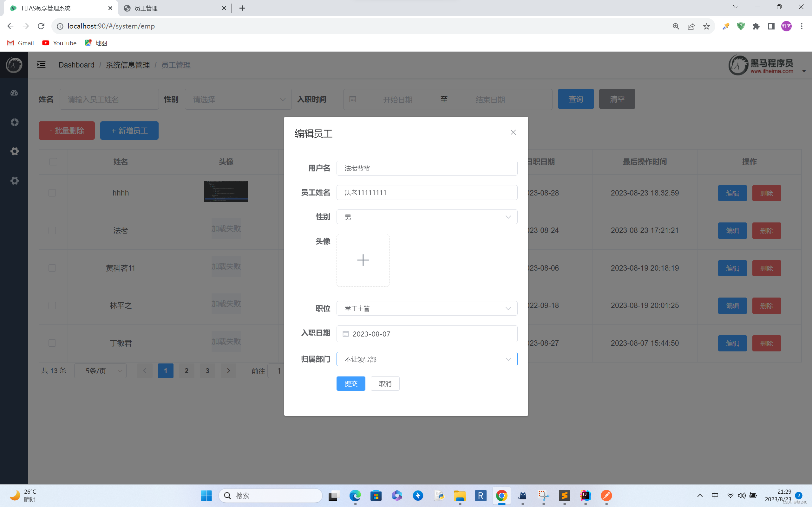Viewport: 812px width, 507px height.
Task: Toggle the select-all checkbox in table header
Action: [53, 162]
